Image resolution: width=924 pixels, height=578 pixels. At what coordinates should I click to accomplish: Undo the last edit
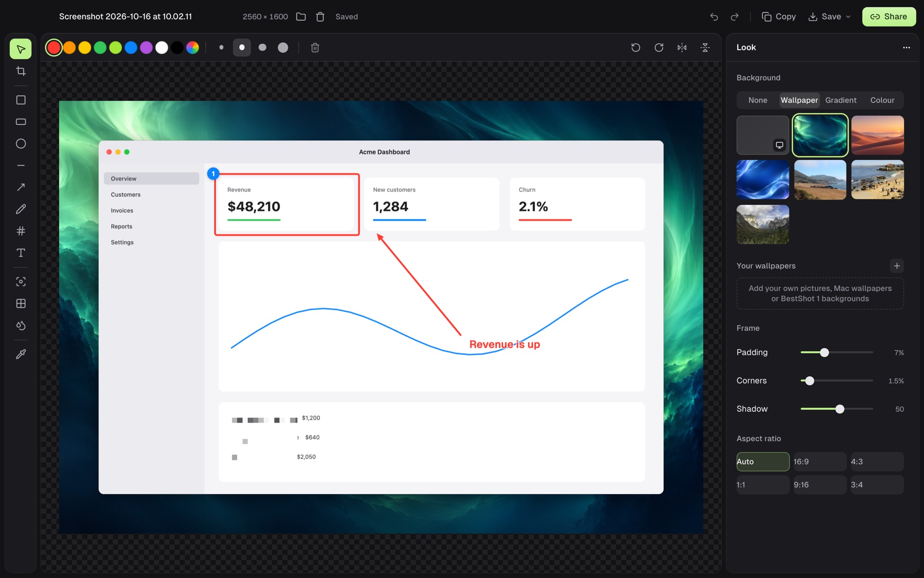[x=714, y=17]
